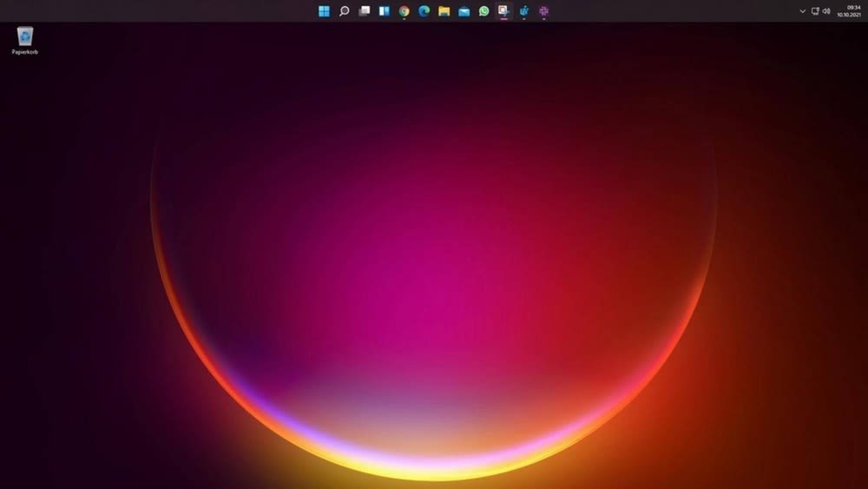Select the Papierkorb recycle bin icon

pyautogui.click(x=25, y=36)
